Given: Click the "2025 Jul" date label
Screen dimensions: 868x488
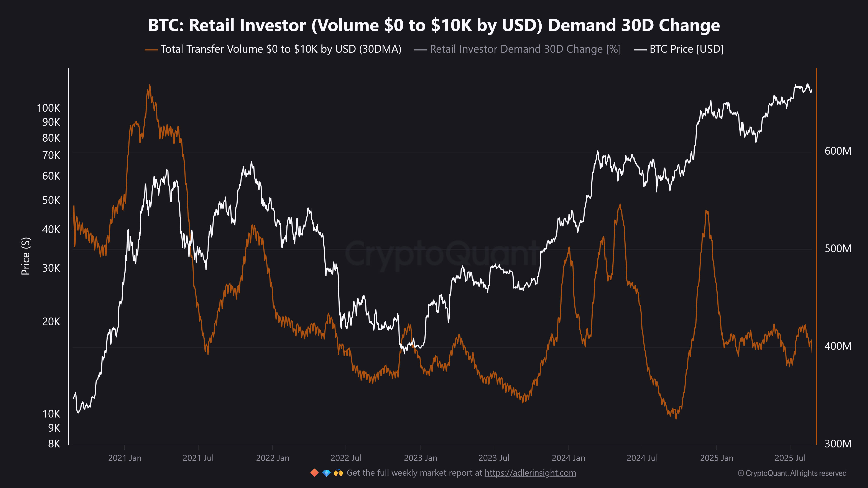Looking at the screenshot, I should pyautogui.click(x=790, y=458).
